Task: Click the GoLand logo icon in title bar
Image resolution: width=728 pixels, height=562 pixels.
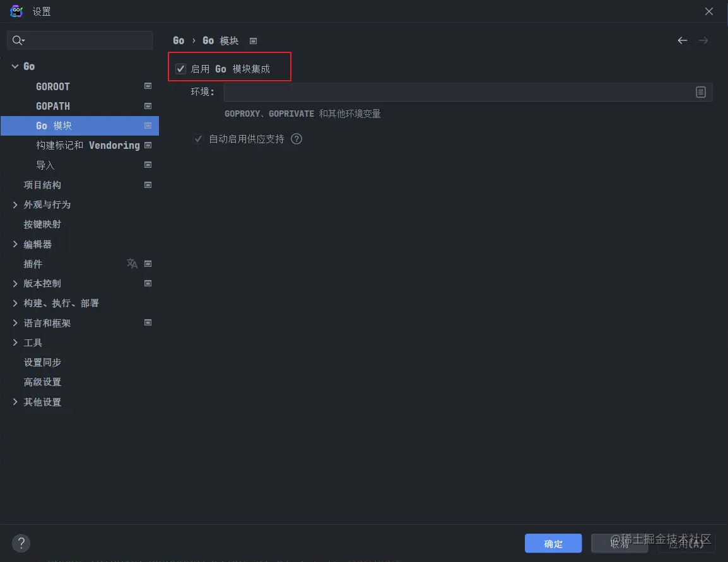Action: tap(16, 11)
